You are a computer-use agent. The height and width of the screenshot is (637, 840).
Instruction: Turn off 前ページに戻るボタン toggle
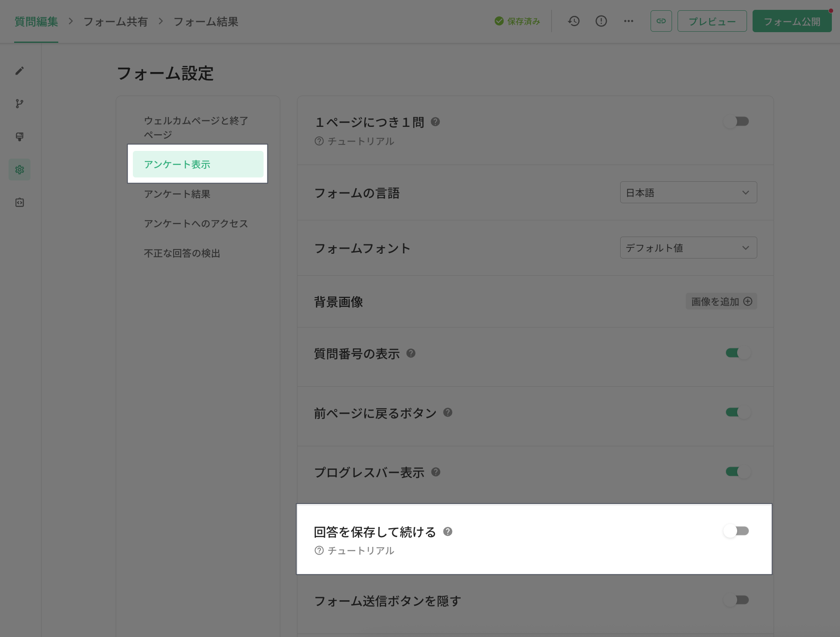(x=738, y=412)
